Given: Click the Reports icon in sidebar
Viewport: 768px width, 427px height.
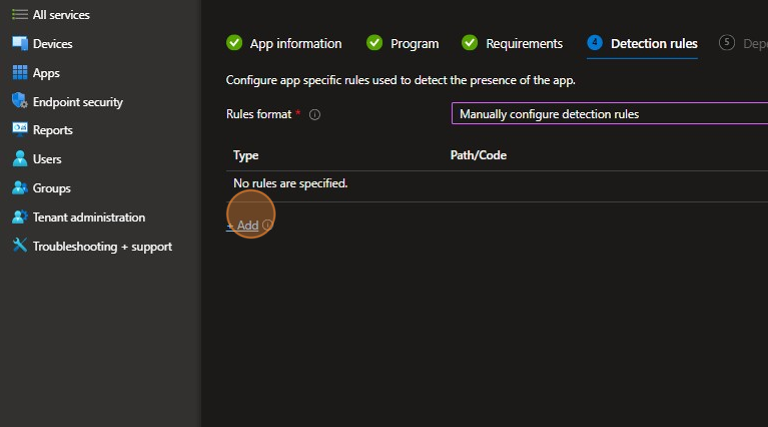Looking at the screenshot, I should click(x=19, y=130).
